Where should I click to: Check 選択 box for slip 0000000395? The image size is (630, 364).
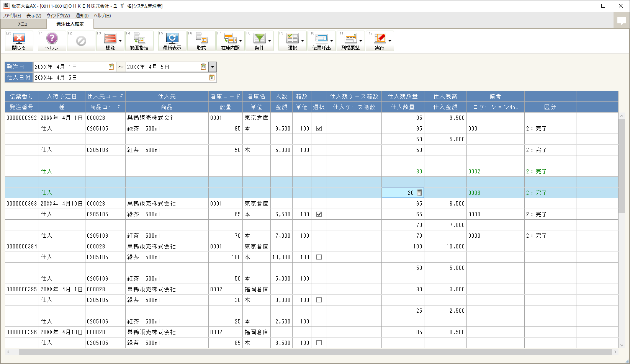tap(319, 300)
